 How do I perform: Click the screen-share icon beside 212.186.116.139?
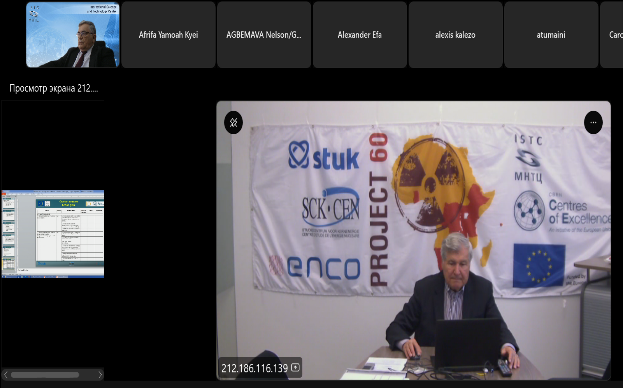(x=295, y=367)
